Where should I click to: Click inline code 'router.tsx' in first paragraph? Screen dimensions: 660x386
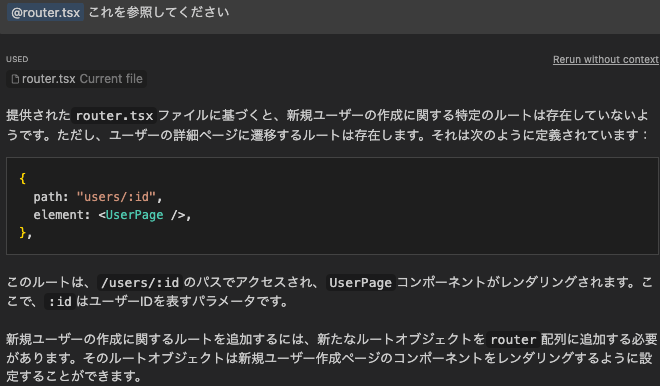114,115
